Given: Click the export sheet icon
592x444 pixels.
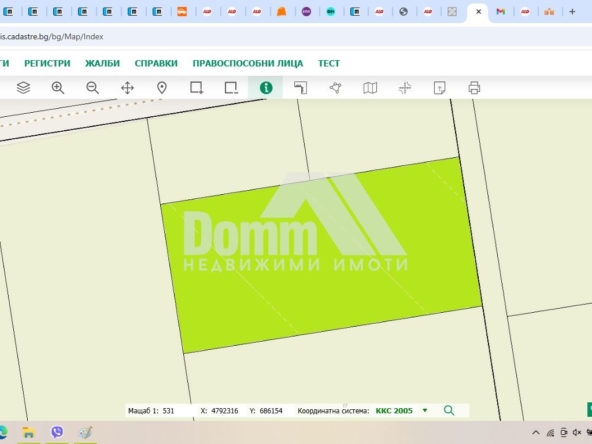Looking at the screenshot, I should (439, 88).
